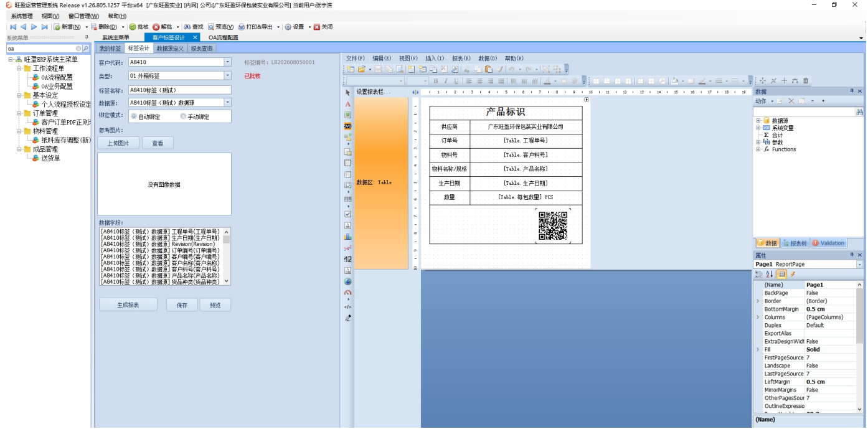Click 设置报表栏... button
The height and width of the screenshot is (429, 868).
374,92
